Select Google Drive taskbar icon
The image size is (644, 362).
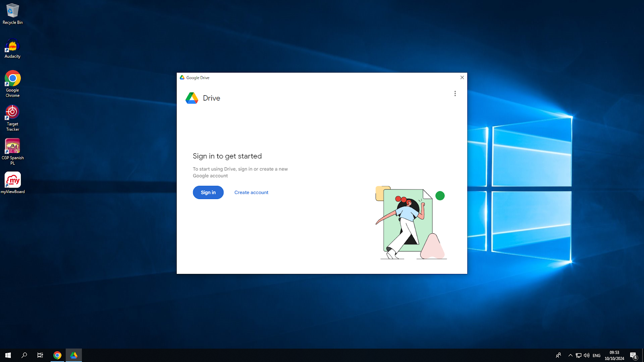[74, 355]
